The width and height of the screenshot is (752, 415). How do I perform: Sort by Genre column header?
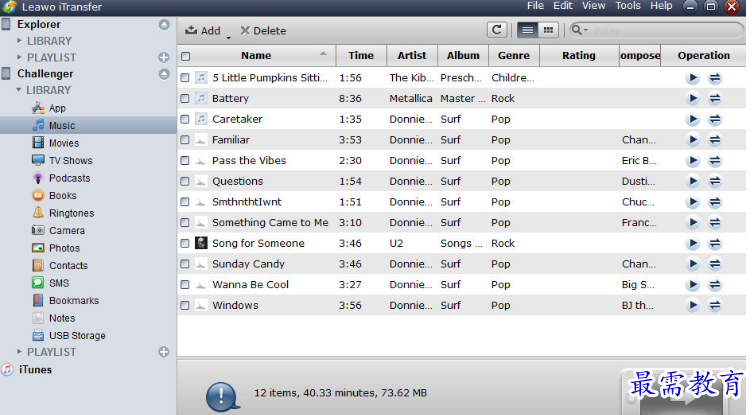[x=514, y=56]
